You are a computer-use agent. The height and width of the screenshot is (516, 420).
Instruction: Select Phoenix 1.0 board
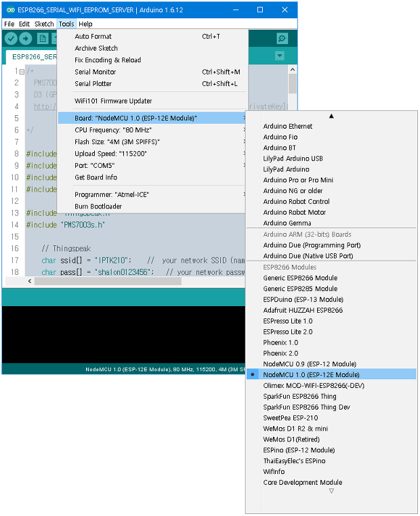331,342
